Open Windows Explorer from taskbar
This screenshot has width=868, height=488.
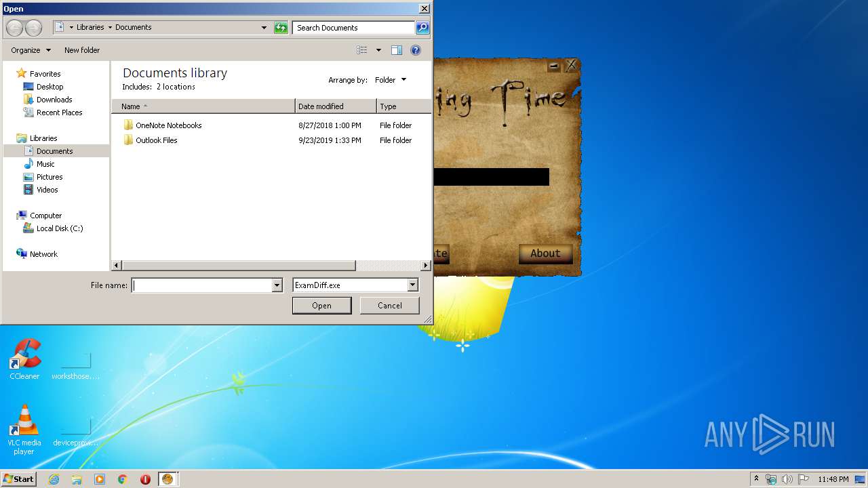coord(77,479)
